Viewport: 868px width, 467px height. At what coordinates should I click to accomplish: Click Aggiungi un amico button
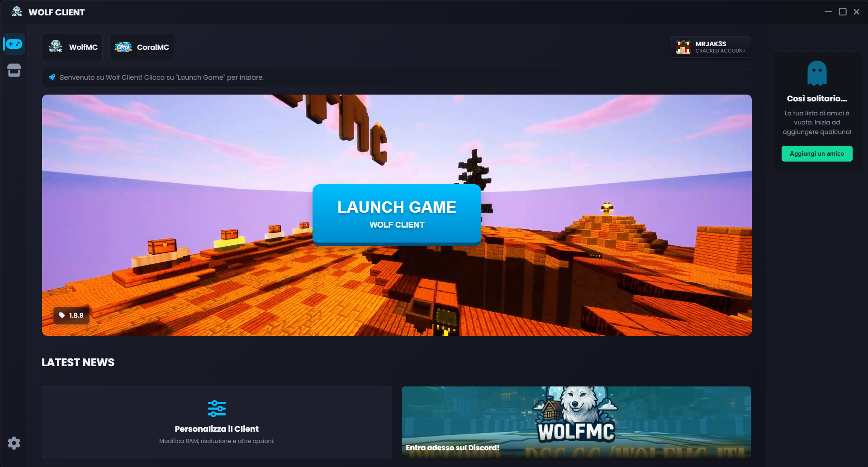[x=816, y=154]
